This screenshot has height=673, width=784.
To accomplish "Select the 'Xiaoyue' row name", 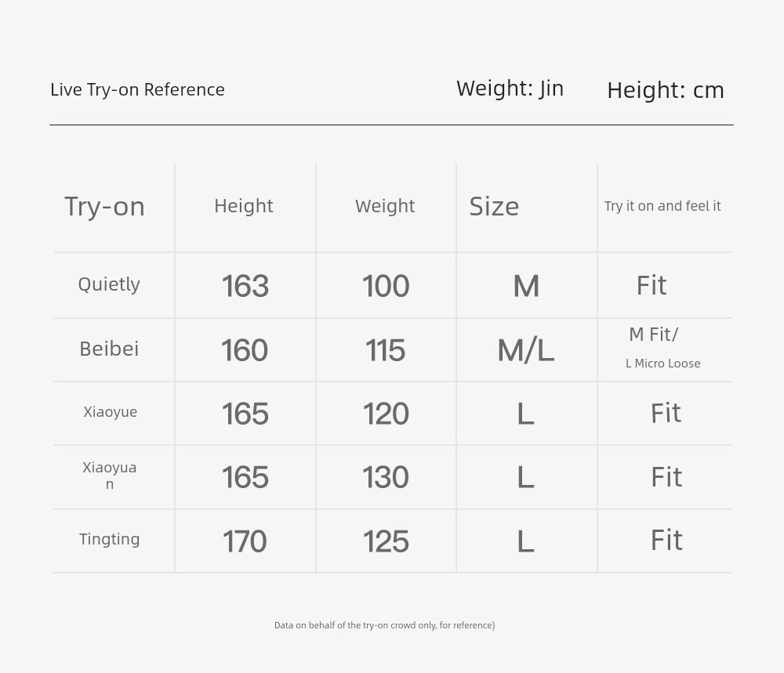I will (x=110, y=412).
